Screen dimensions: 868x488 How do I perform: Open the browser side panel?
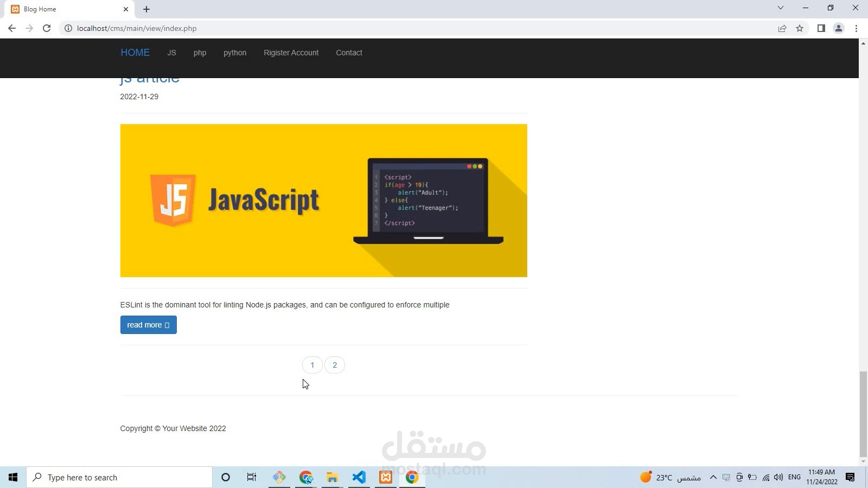821,28
